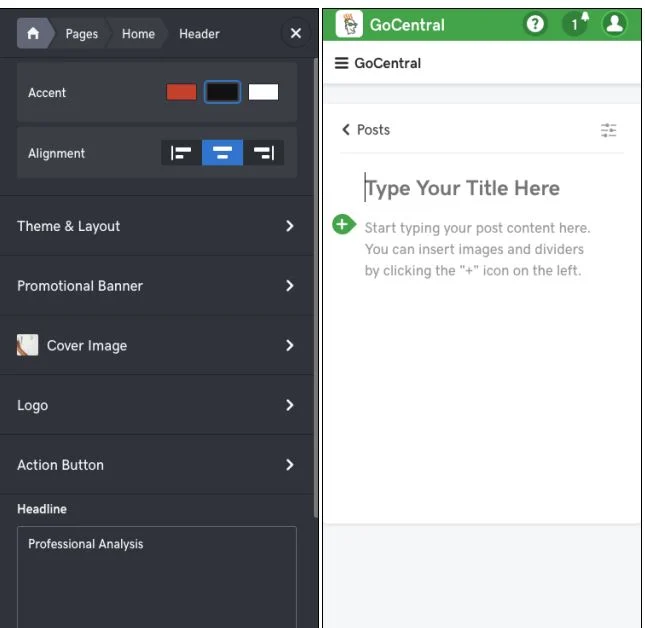Expand Action Button chevron arrow

tap(290, 465)
